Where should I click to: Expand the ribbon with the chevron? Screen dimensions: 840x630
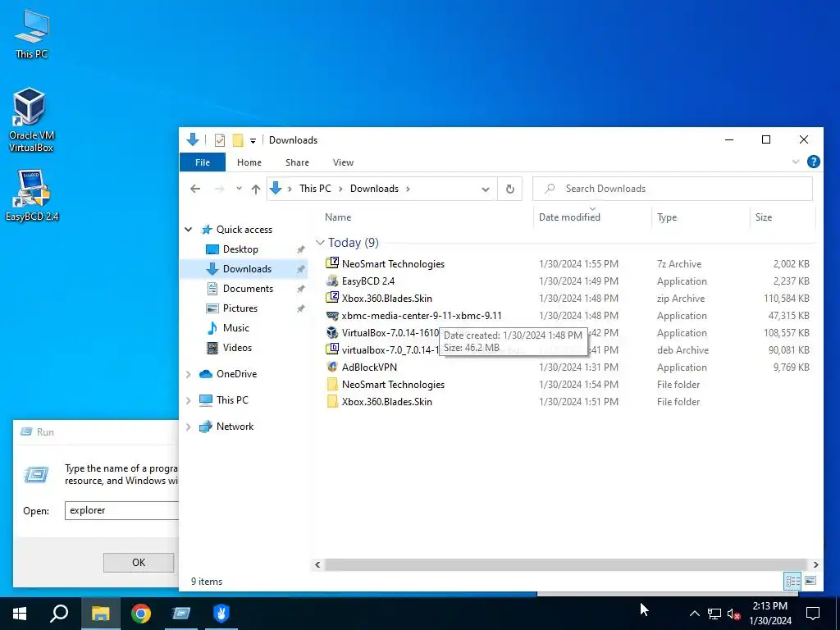[x=796, y=162]
